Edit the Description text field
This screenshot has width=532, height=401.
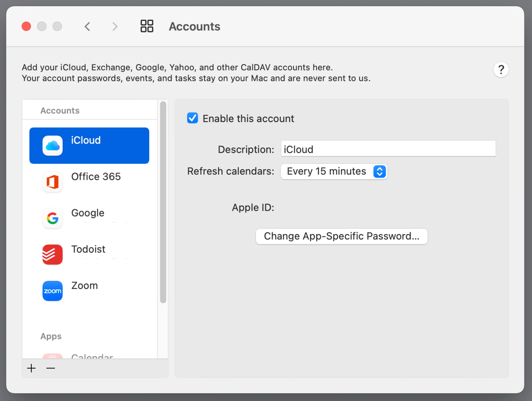[387, 149]
